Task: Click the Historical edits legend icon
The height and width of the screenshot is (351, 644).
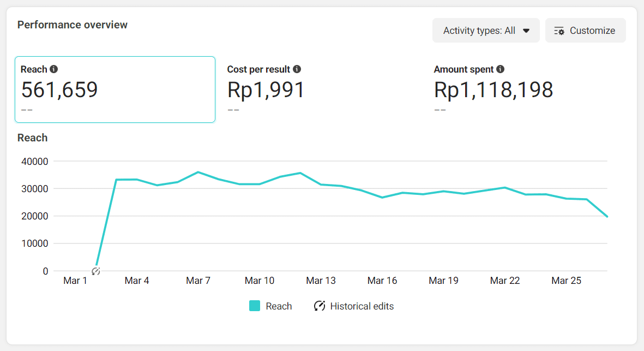Action: point(320,306)
